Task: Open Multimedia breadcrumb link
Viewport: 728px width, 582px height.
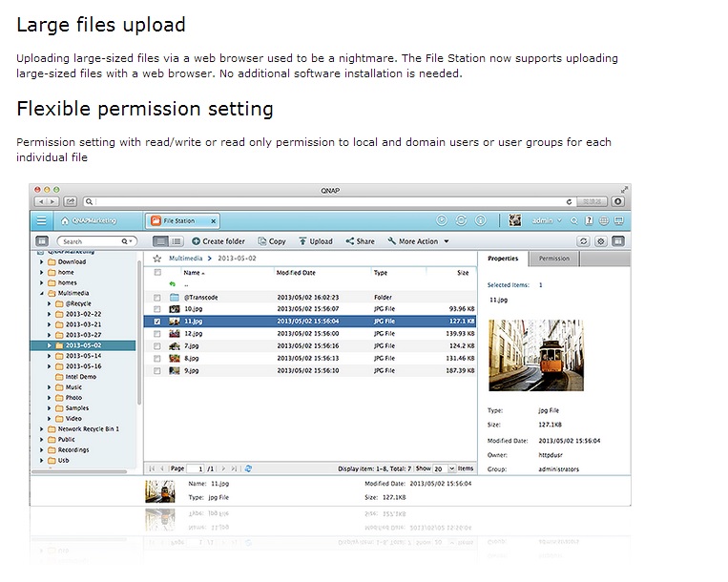Action: tap(186, 258)
